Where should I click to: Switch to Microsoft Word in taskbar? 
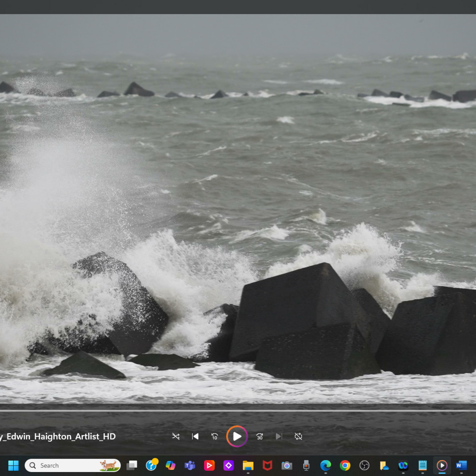461,465
